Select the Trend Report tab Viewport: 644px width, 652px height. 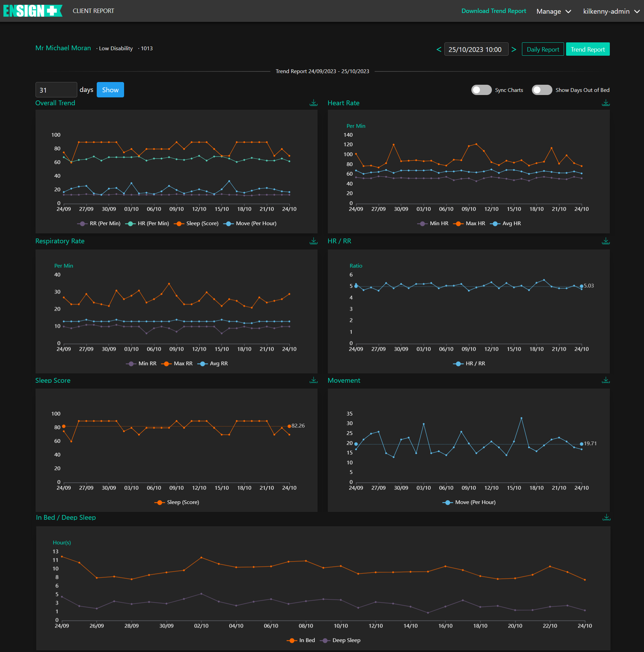[x=588, y=50]
